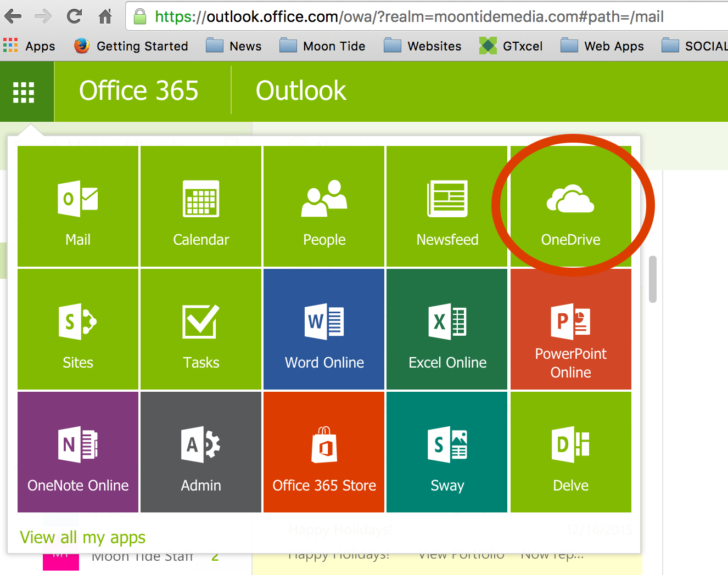This screenshot has width=728, height=575.
Task: Open the Web Apps bookmarks folder
Action: pyautogui.click(x=603, y=46)
